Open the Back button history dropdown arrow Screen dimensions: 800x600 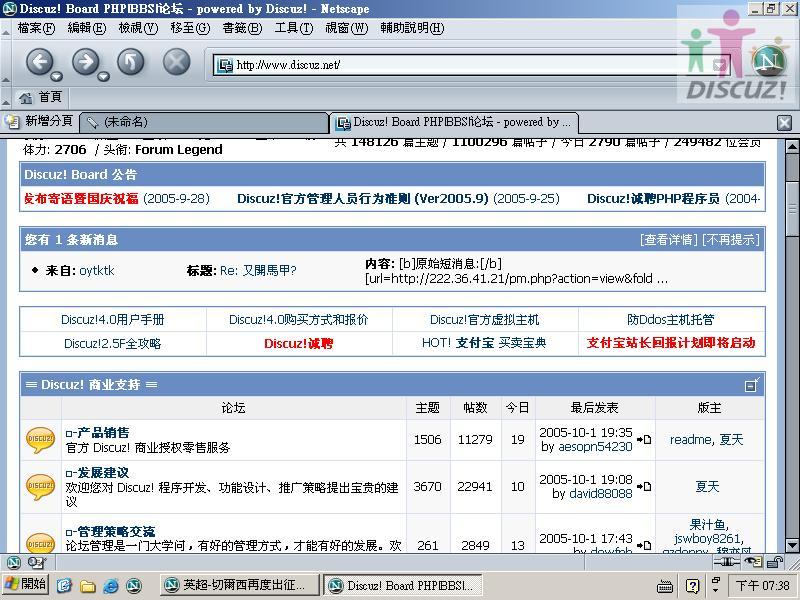tap(57, 77)
